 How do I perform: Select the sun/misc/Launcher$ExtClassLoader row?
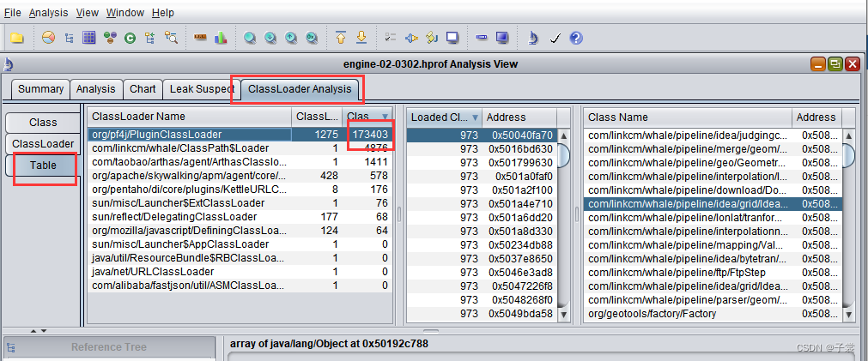[240, 203]
